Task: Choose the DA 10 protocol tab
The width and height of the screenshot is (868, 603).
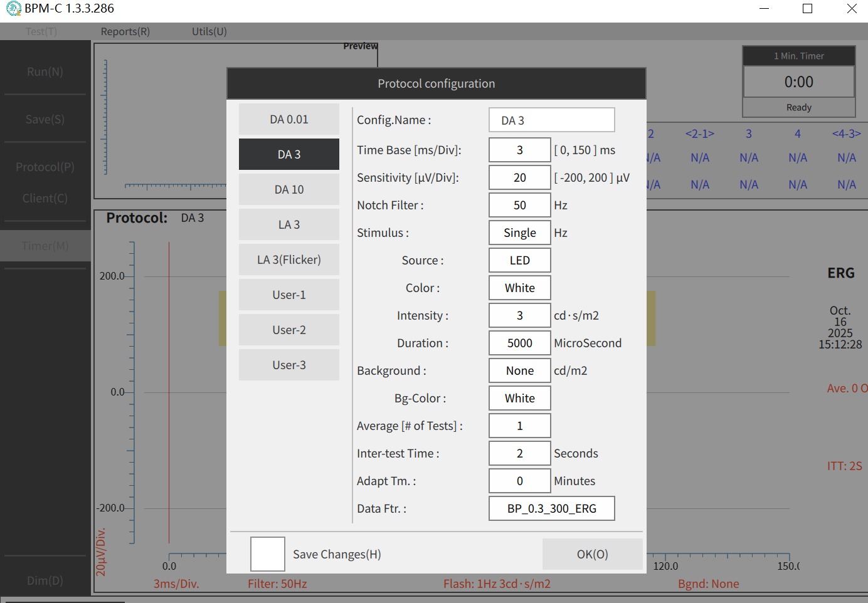Action: click(x=289, y=189)
